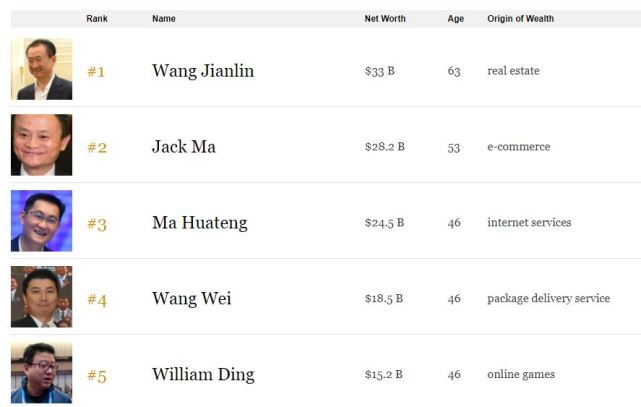Click the #3 rank number
641x407 pixels.
pos(96,224)
